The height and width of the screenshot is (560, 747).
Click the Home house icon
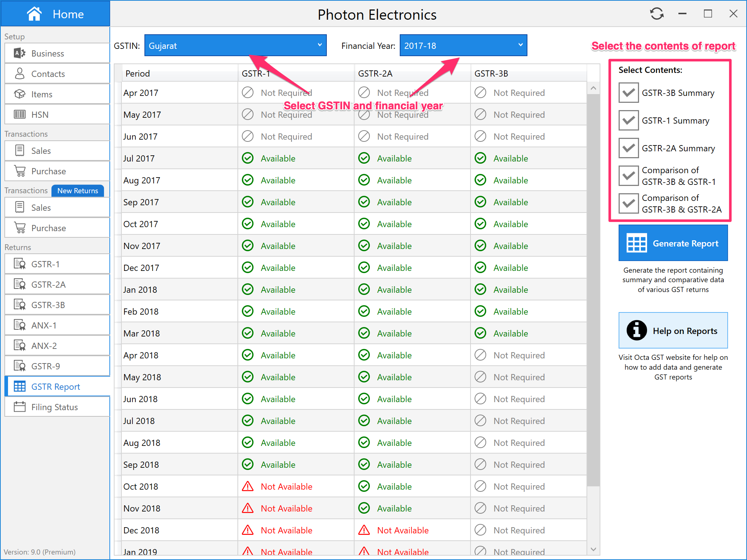[x=34, y=14]
